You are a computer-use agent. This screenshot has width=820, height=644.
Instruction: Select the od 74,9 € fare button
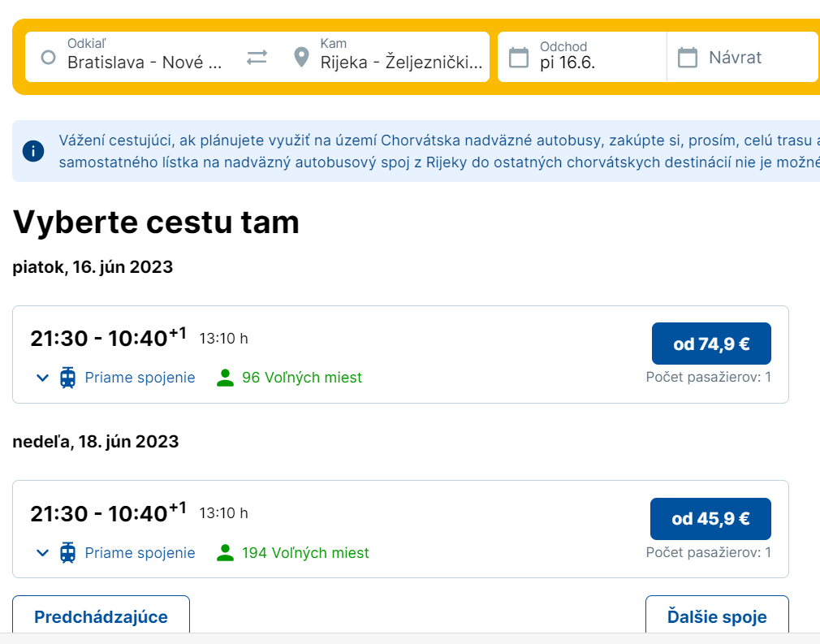coord(710,344)
